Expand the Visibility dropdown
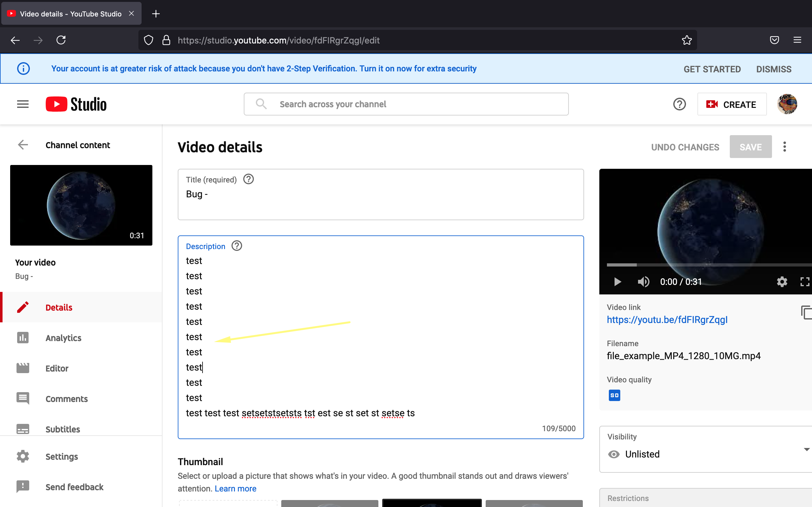This screenshot has height=507, width=812. [806, 449]
